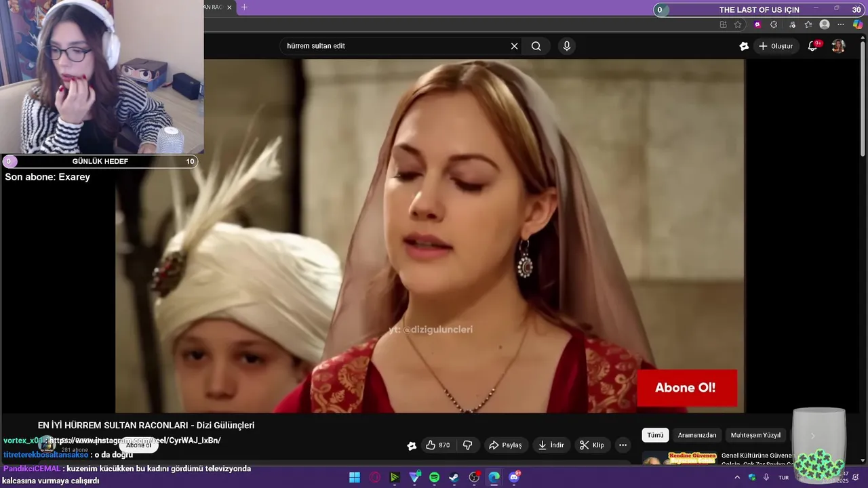Like the video with 870 likes

[x=437, y=445]
